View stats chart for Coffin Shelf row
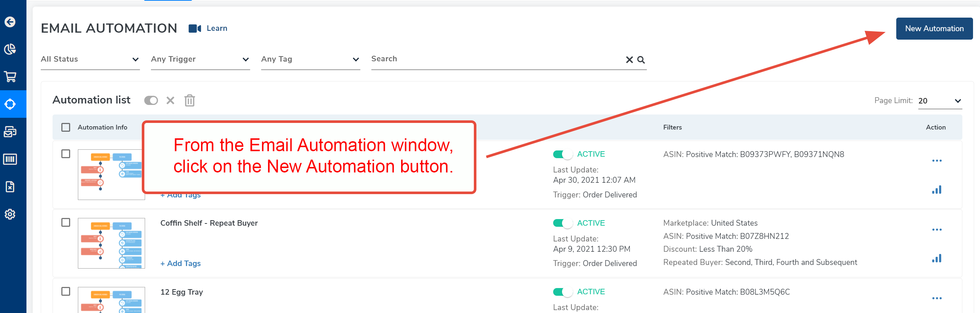 point(937,259)
